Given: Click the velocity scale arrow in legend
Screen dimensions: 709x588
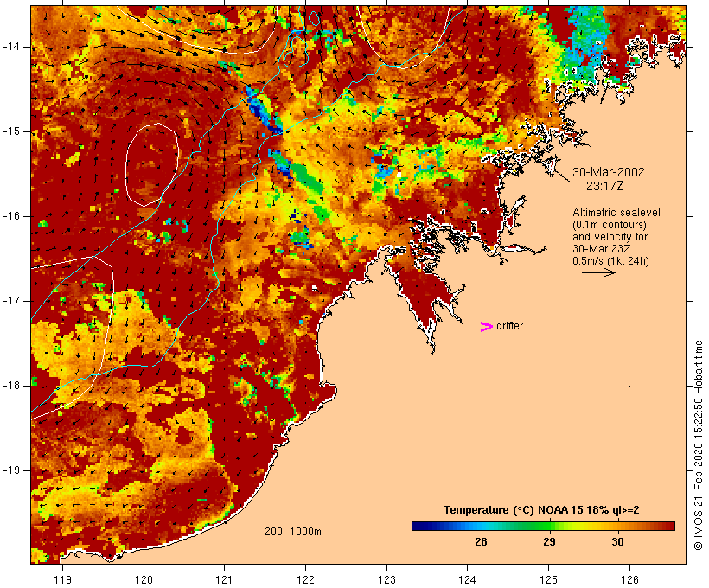Looking at the screenshot, I should pos(598,272).
